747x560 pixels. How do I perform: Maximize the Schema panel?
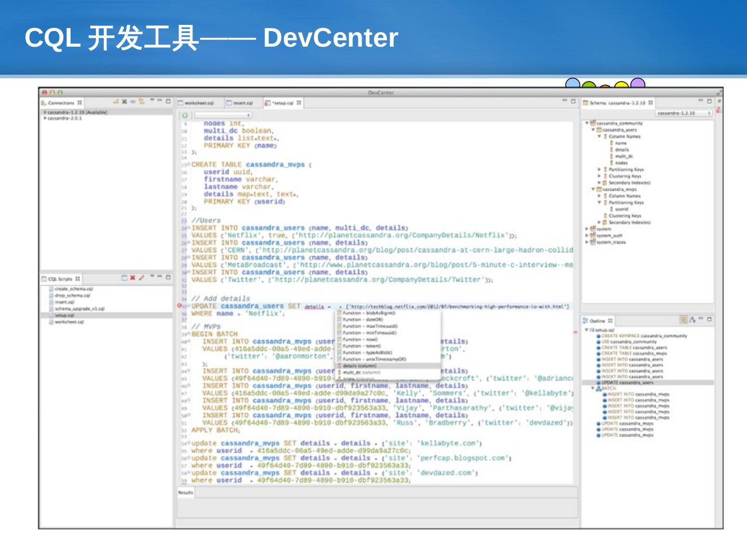tap(709, 102)
